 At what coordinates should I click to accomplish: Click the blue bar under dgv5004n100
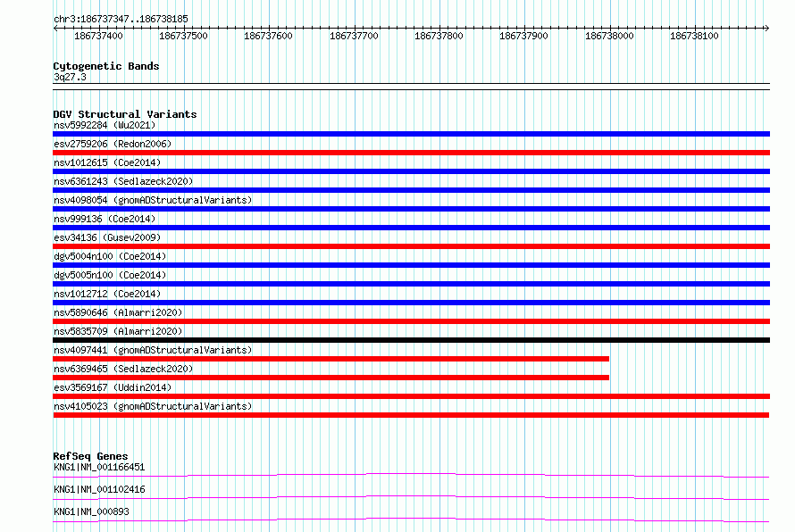click(x=411, y=265)
